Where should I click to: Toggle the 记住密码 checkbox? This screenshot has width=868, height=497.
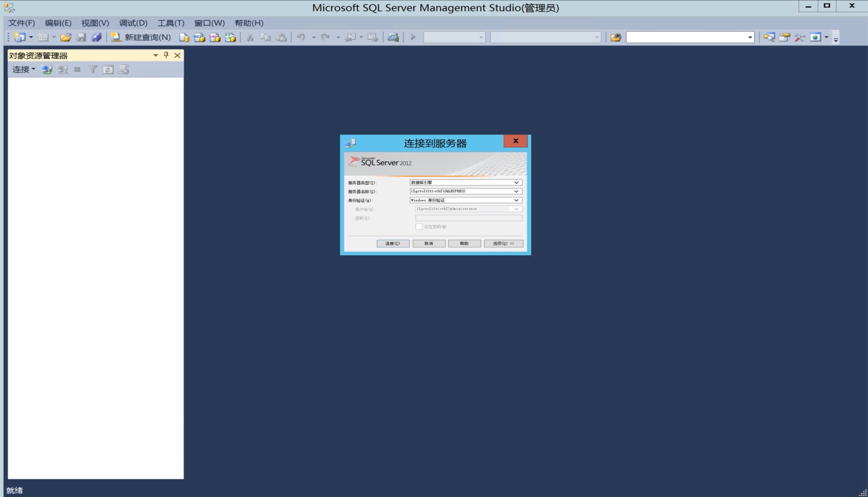coord(419,227)
